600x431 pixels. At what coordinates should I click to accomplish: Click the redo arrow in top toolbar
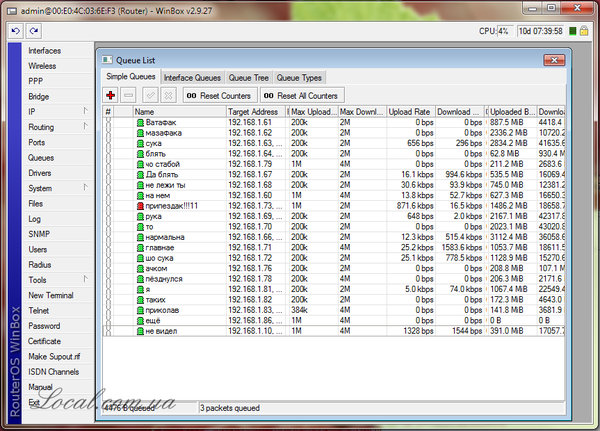pos(31,31)
